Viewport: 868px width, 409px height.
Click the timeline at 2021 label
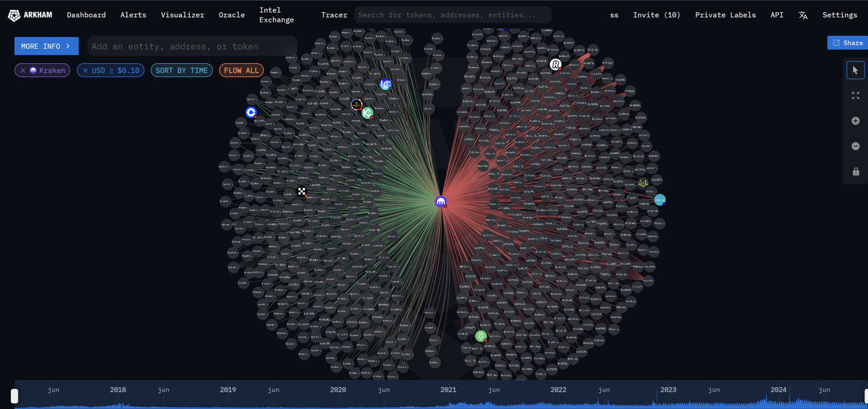448,390
